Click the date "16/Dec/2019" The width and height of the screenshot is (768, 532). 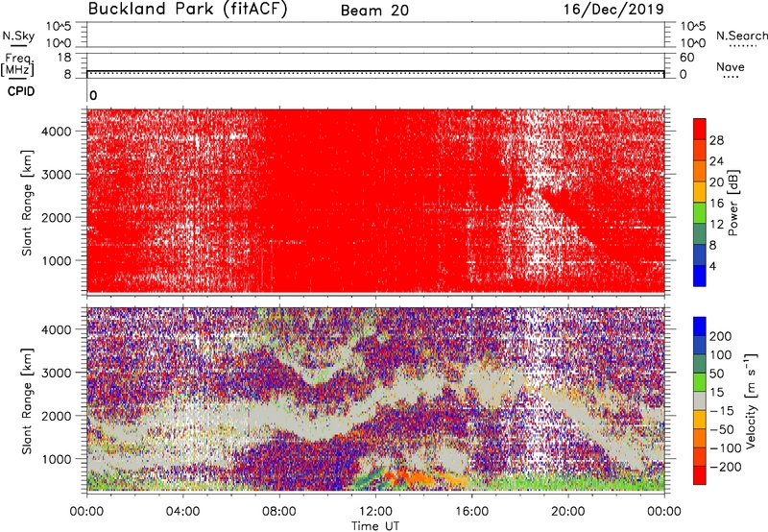(x=613, y=10)
